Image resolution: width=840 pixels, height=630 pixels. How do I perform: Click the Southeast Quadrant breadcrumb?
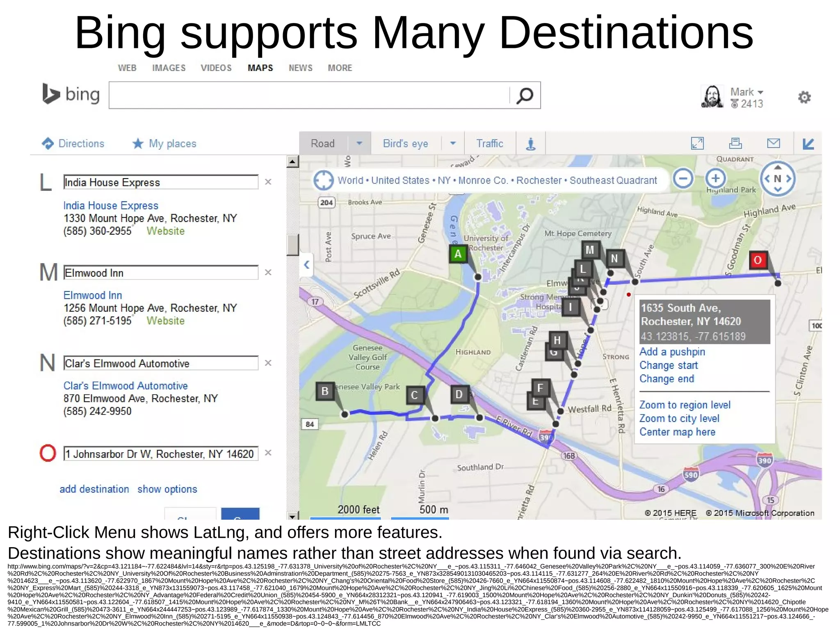(x=613, y=180)
